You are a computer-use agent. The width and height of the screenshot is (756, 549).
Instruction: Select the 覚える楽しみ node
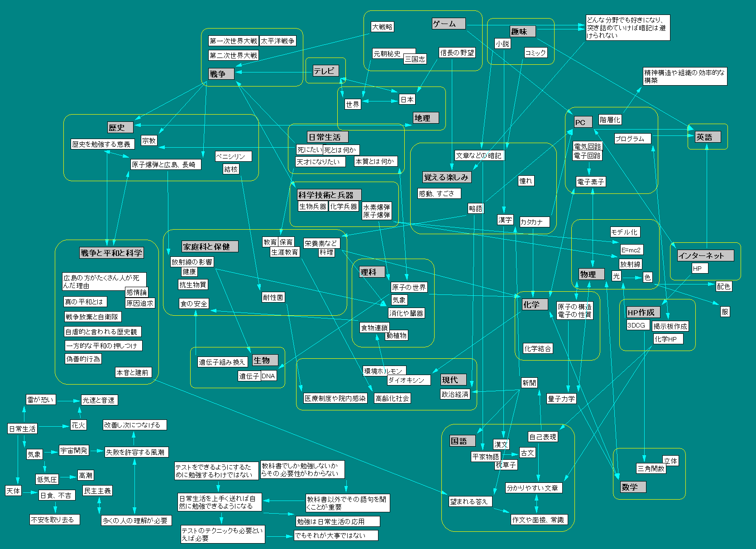[x=447, y=177]
